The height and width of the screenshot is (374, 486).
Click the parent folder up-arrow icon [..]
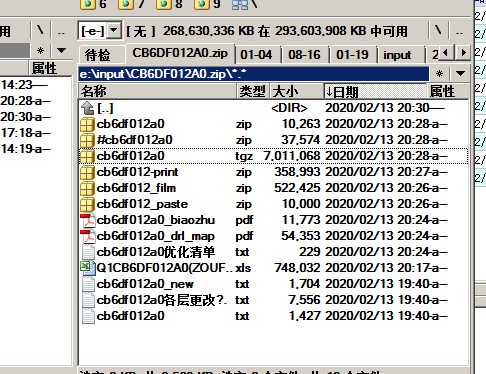tap(87, 108)
